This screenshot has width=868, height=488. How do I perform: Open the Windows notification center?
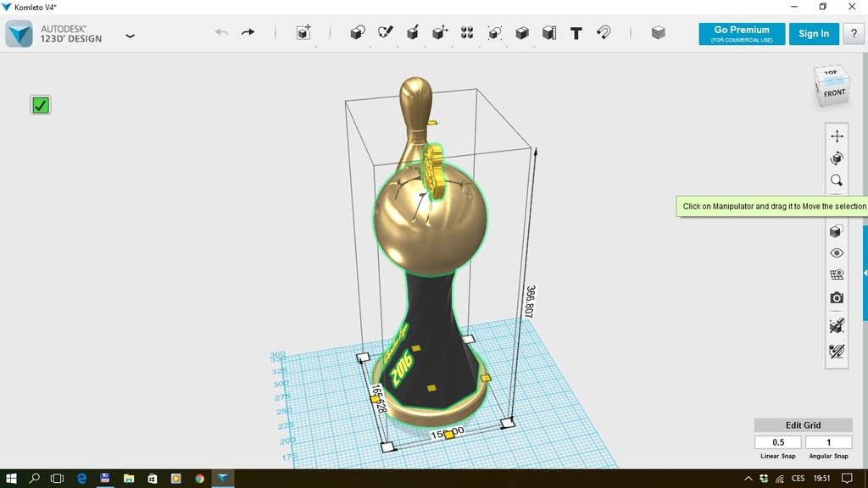pos(847,479)
